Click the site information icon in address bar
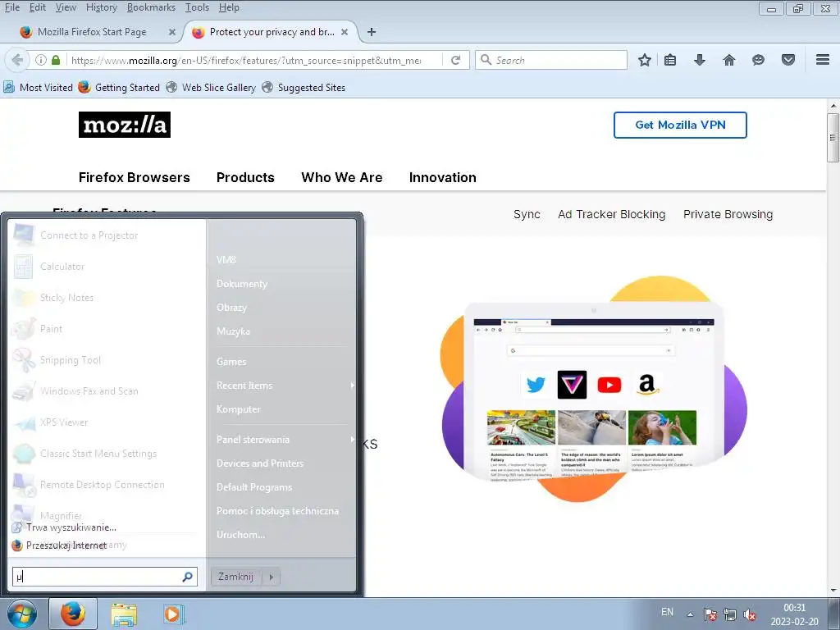Image resolution: width=840 pixels, height=630 pixels. click(x=41, y=60)
